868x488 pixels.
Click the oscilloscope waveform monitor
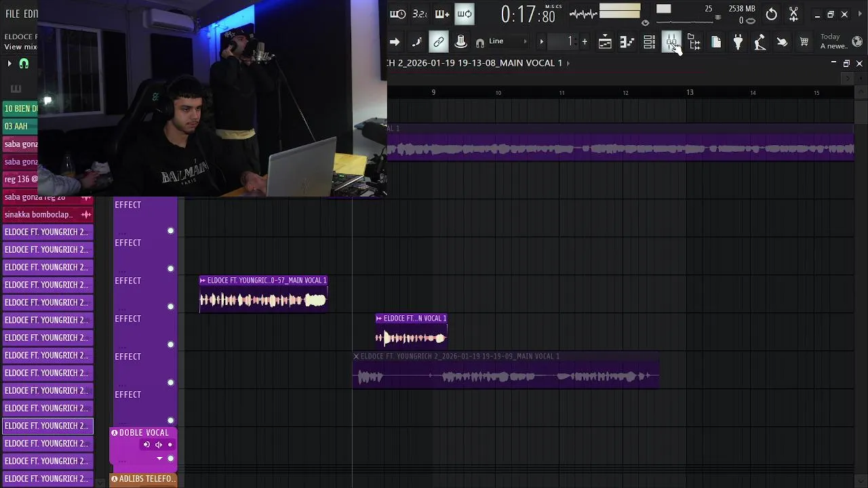(583, 14)
